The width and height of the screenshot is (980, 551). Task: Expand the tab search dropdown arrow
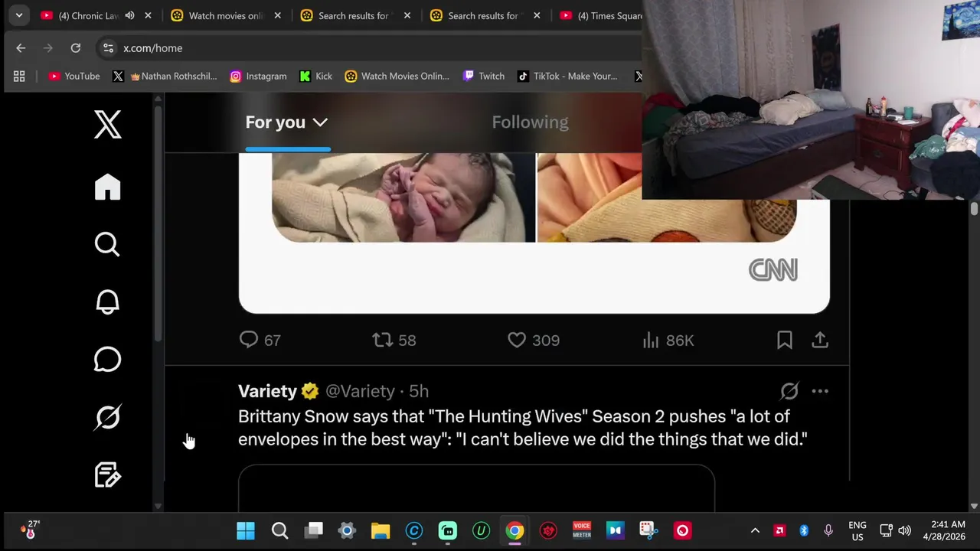[x=18, y=15]
